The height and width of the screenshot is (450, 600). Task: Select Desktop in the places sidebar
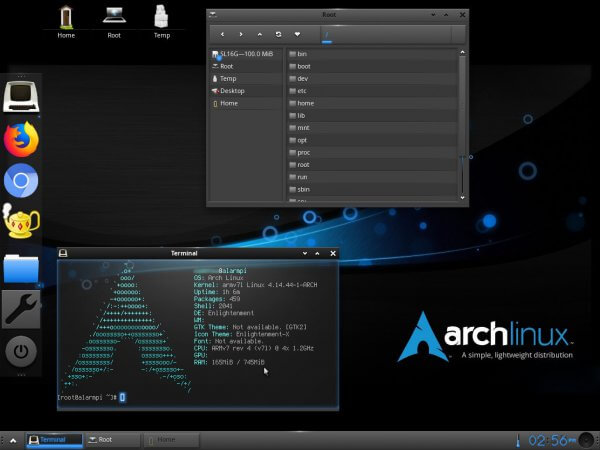point(232,91)
